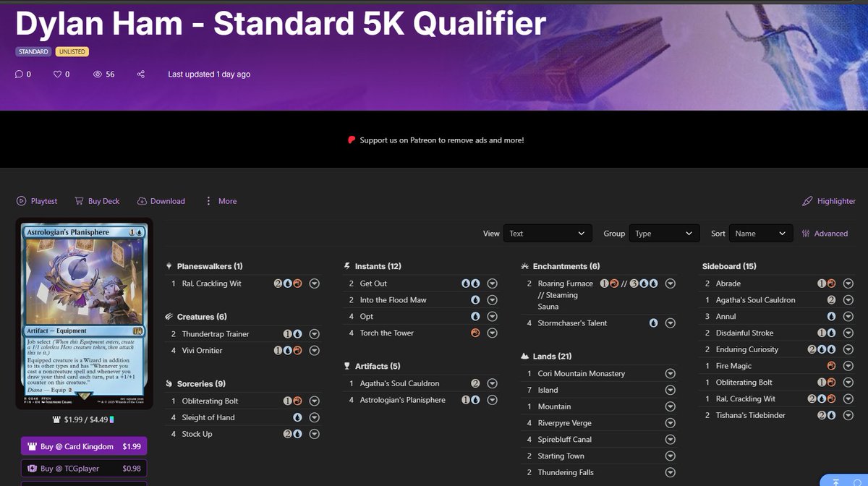Open dropdown arrow next to Tishana's Tidebinder

tap(848, 416)
